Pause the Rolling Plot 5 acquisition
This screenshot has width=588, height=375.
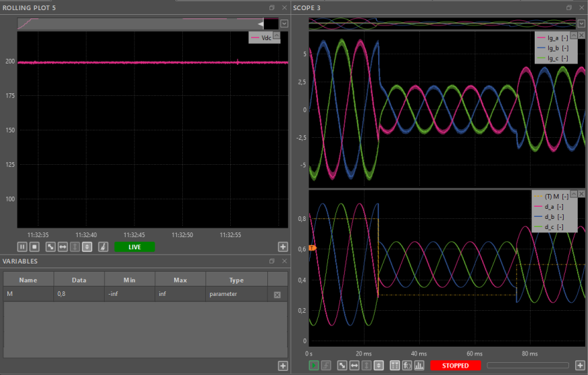click(x=23, y=247)
